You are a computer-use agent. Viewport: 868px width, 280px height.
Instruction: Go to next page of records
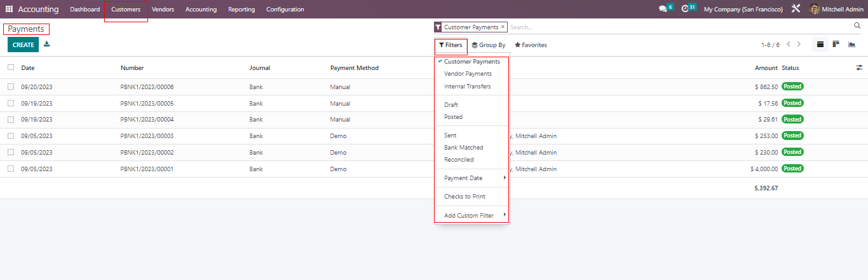(799, 45)
